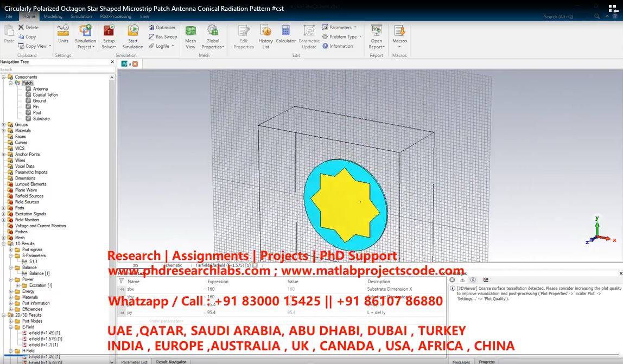Select Lumped Elements in tree
The width and height of the screenshot is (623, 364).
tap(30, 184)
